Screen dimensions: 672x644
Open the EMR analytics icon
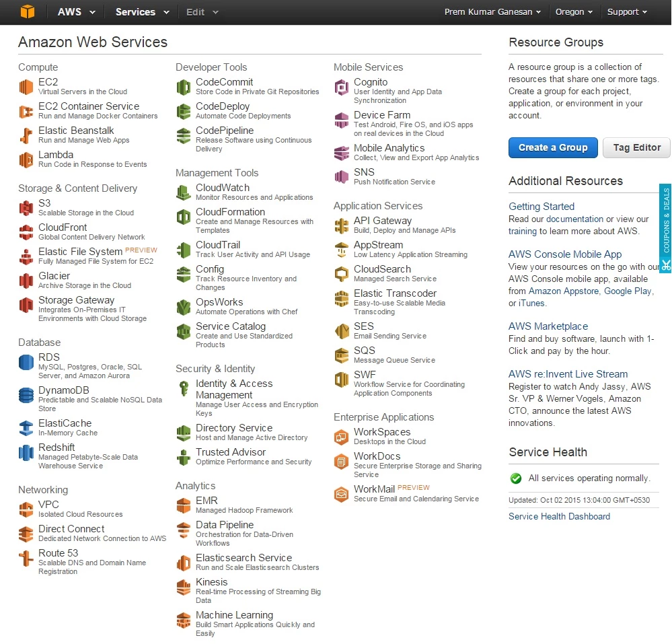[x=184, y=505]
